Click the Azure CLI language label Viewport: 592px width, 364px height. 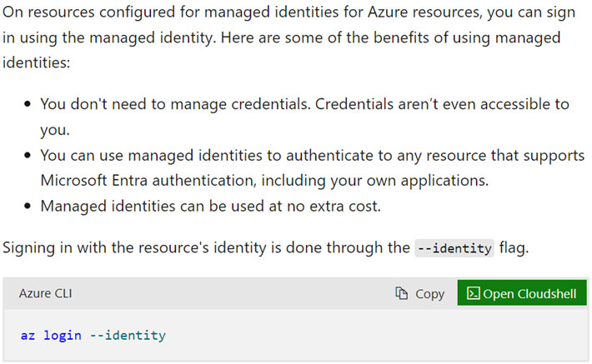(47, 293)
